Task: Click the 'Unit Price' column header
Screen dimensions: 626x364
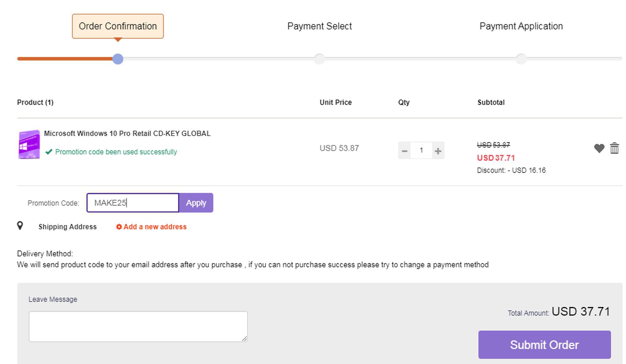Action: coord(336,102)
